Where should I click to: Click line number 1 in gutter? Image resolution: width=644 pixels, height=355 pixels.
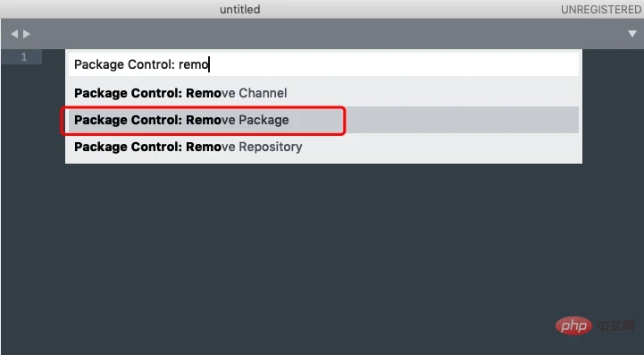(x=24, y=56)
